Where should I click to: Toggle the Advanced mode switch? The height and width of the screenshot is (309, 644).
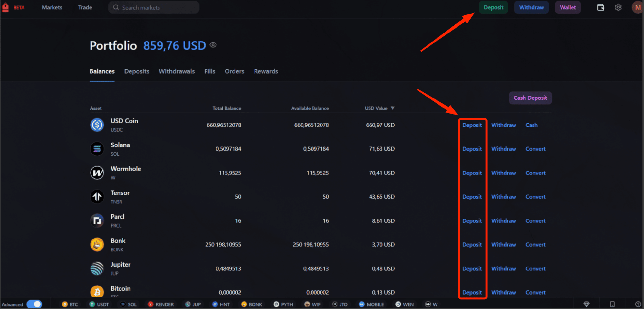click(x=34, y=304)
